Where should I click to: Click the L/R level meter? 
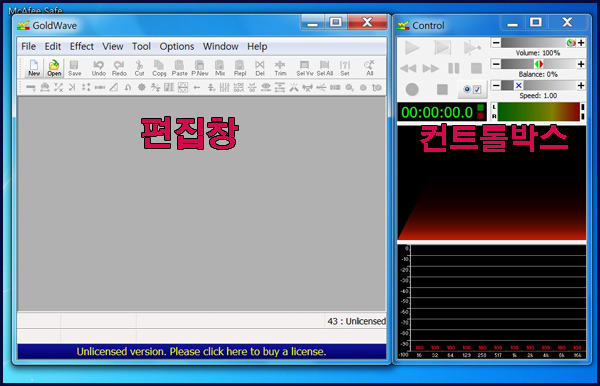coord(538,112)
